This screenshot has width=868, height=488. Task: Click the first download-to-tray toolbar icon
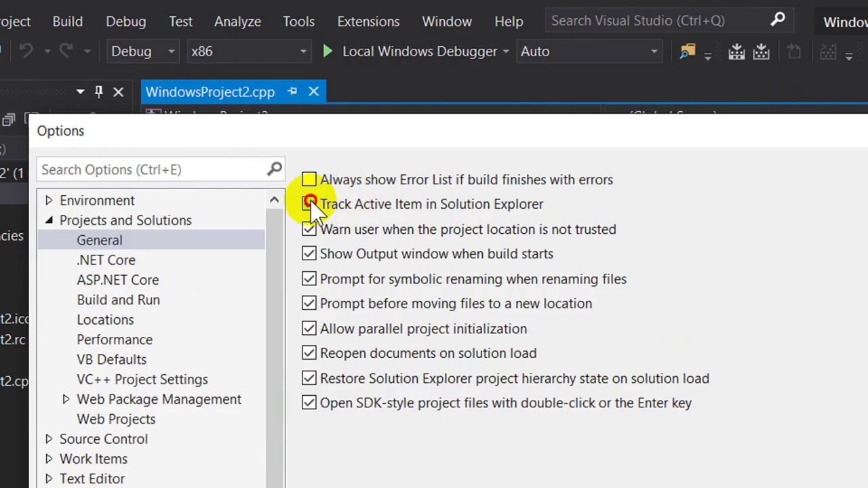(736, 52)
